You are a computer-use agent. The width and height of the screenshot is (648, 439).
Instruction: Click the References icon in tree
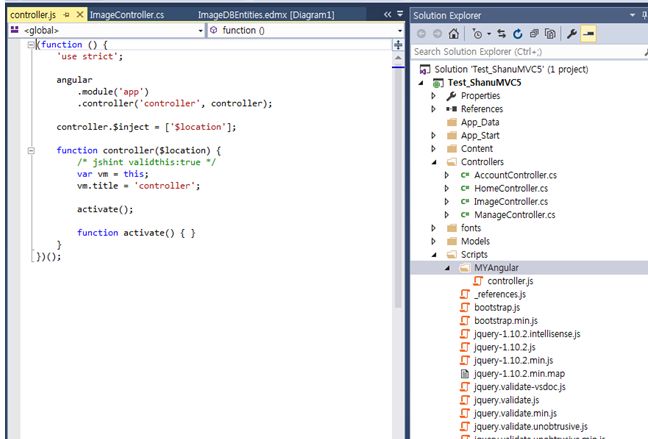[451, 109]
